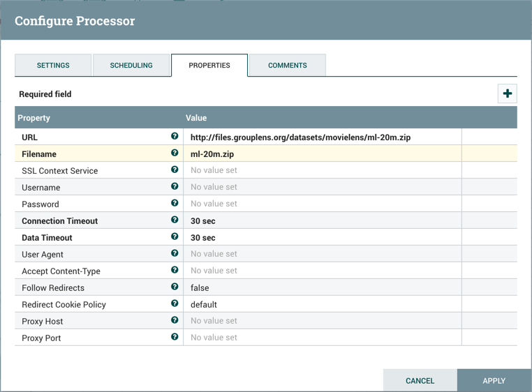Click the help icon beside Proxy Port
The width and height of the screenshot is (532, 392).
(x=175, y=338)
